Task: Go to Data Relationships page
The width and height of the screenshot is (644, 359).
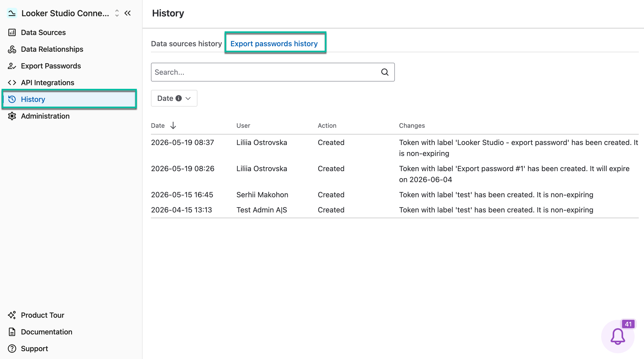Action: click(x=52, y=49)
